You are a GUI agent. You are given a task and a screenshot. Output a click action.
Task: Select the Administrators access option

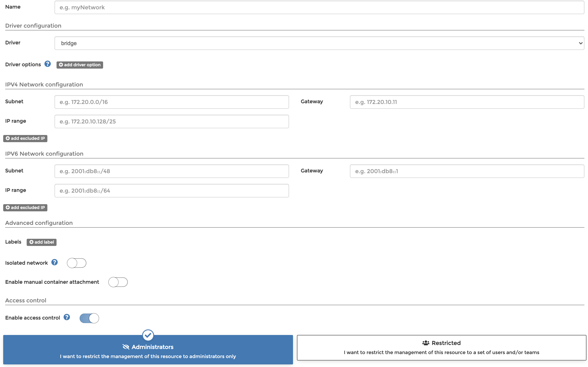pos(148,350)
